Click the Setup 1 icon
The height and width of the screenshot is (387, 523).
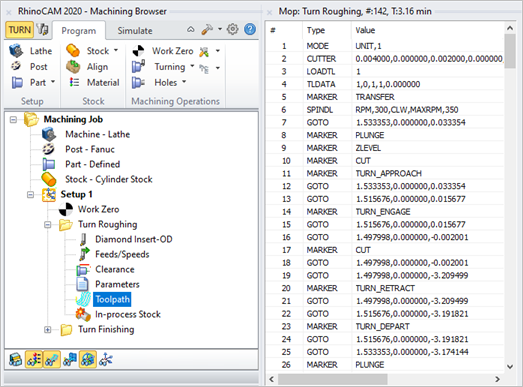point(49,195)
